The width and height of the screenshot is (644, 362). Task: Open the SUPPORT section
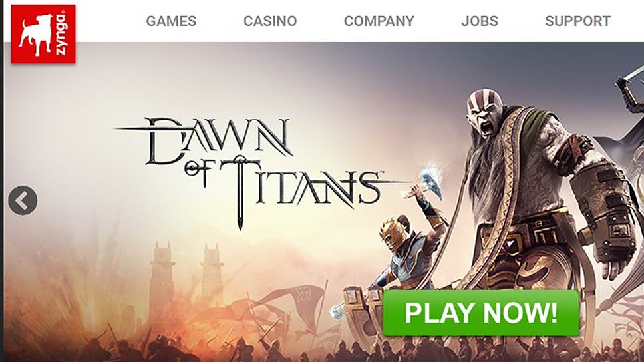pos(578,21)
